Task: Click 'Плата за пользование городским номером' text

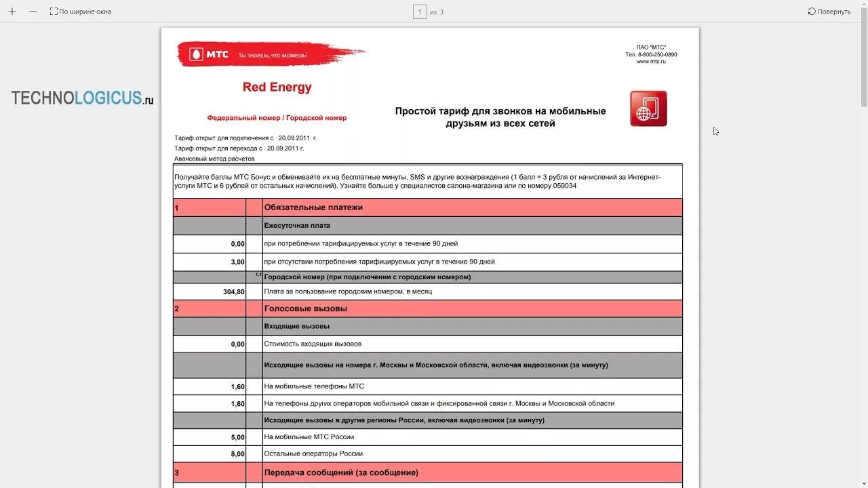Action: (x=348, y=291)
